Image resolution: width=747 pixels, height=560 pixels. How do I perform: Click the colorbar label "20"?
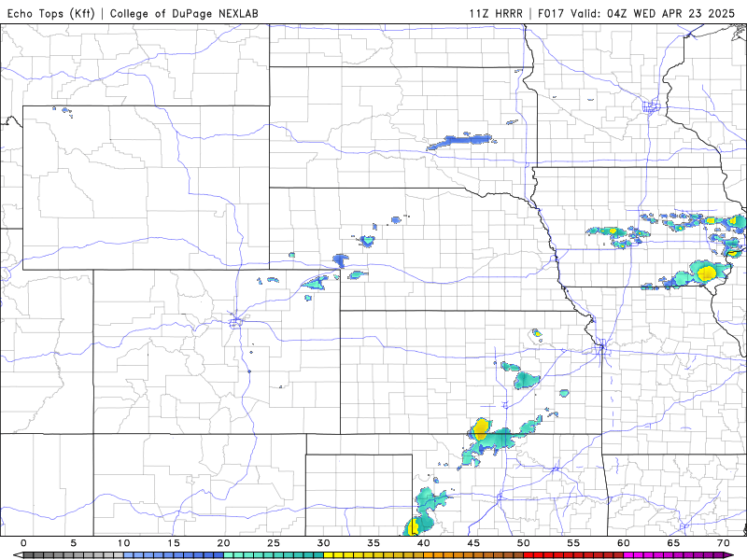pyautogui.click(x=224, y=543)
